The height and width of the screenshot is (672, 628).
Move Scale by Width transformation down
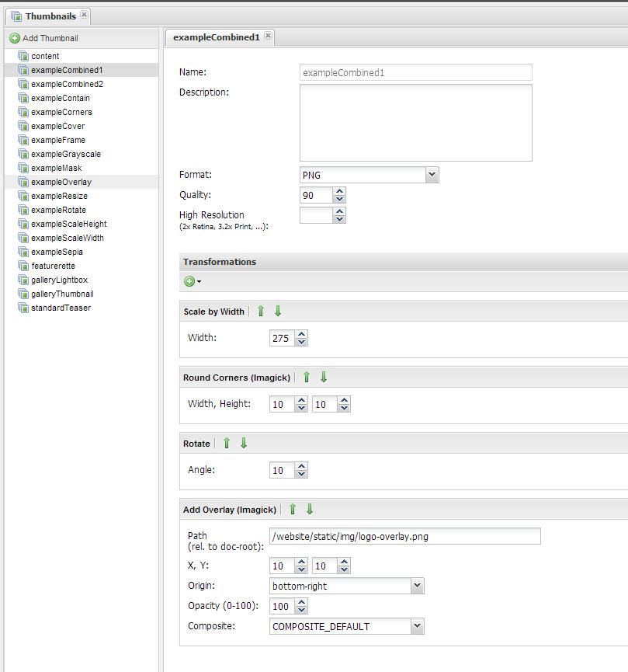[278, 312]
